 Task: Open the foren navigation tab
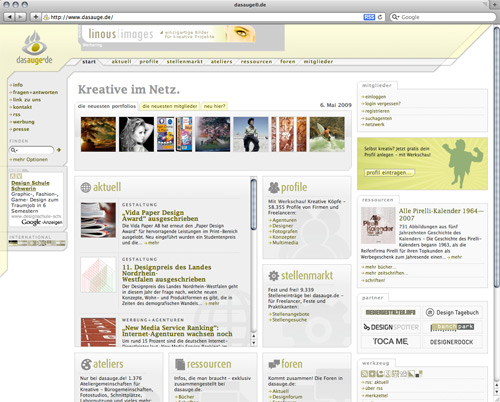pos(288,62)
